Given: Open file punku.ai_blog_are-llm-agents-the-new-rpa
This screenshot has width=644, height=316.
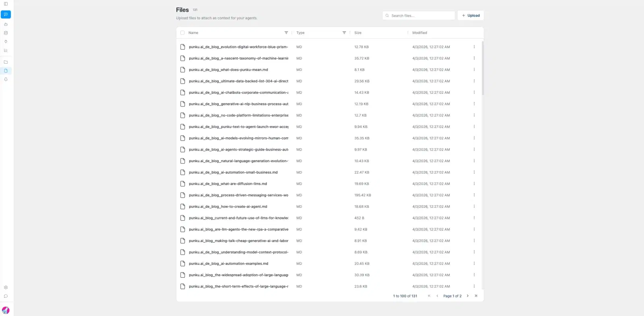Looking at the screenshot, I should pos(238,229).
